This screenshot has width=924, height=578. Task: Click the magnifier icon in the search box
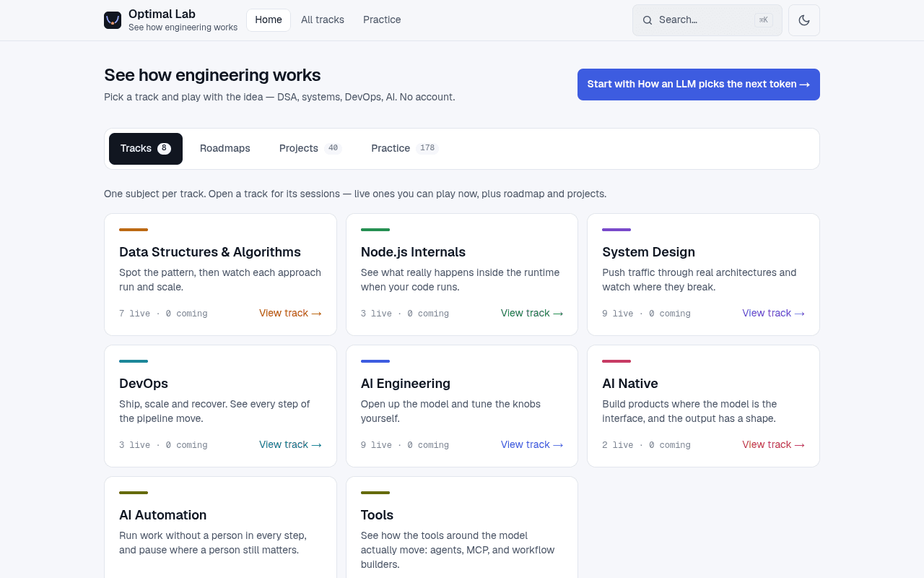point(648,20)
